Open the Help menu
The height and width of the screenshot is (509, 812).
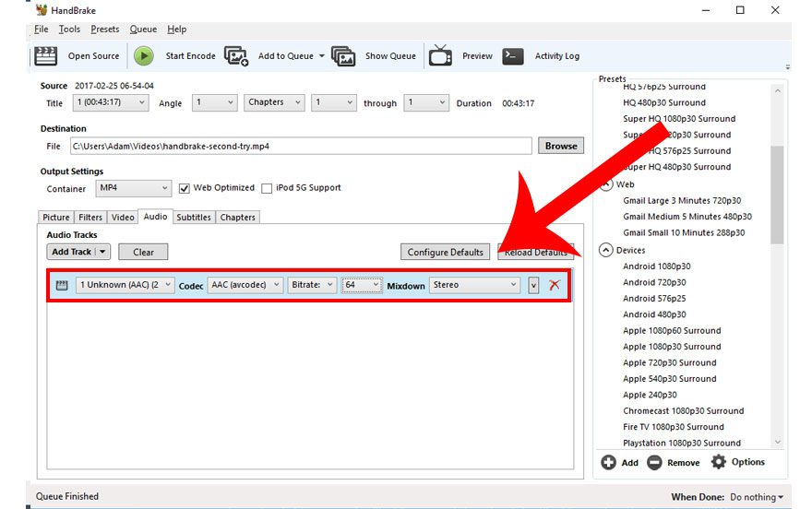(x=176, y=30)
